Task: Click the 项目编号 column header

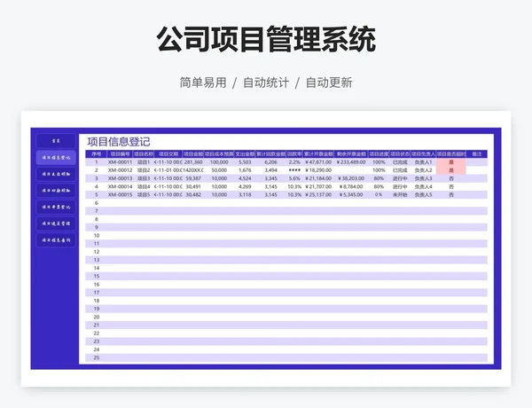Action: pyautogui.click(x=120, y=154)
